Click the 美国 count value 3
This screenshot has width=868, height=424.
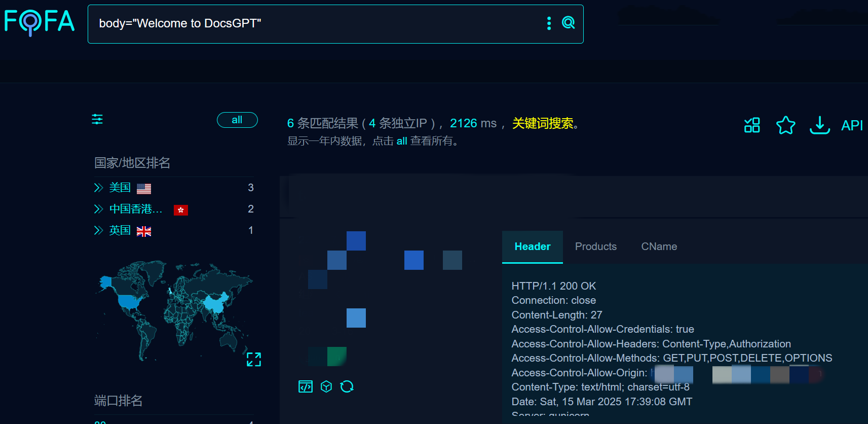point(250,188)
